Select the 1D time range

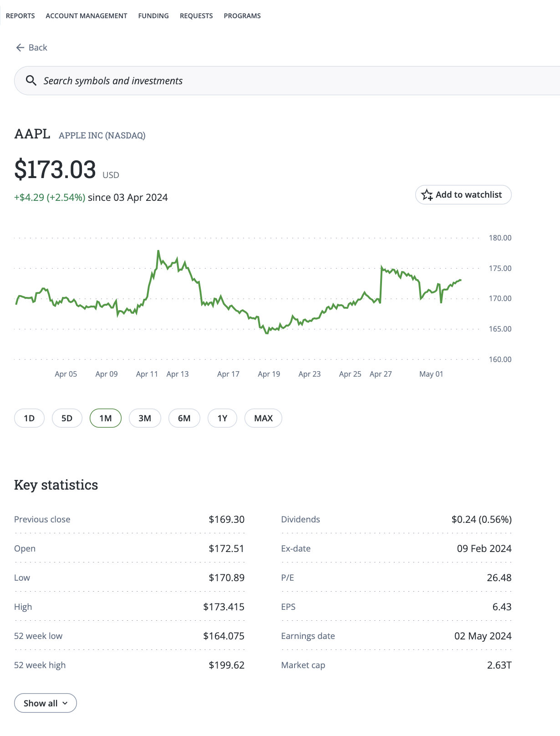pyautogui.click(x=29, y=418)
